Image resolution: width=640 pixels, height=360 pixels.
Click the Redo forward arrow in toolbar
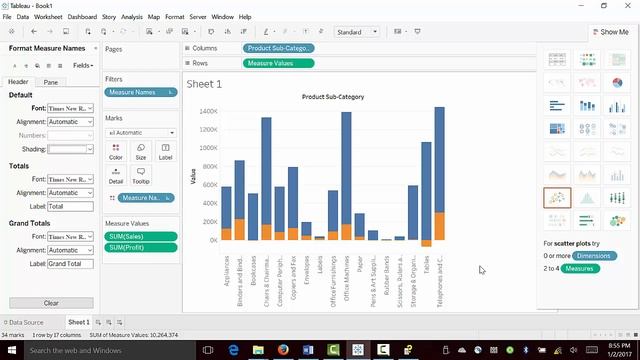50,31
